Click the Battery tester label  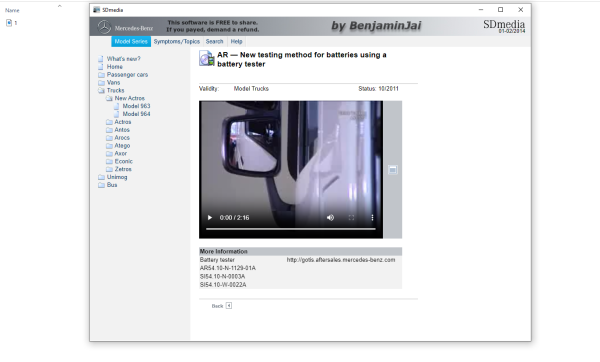point(217,259)
